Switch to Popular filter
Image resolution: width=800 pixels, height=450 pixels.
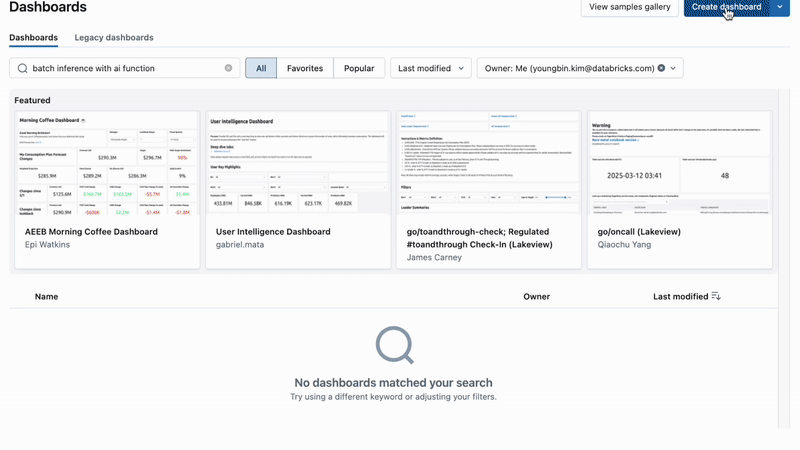pos(359,68)
